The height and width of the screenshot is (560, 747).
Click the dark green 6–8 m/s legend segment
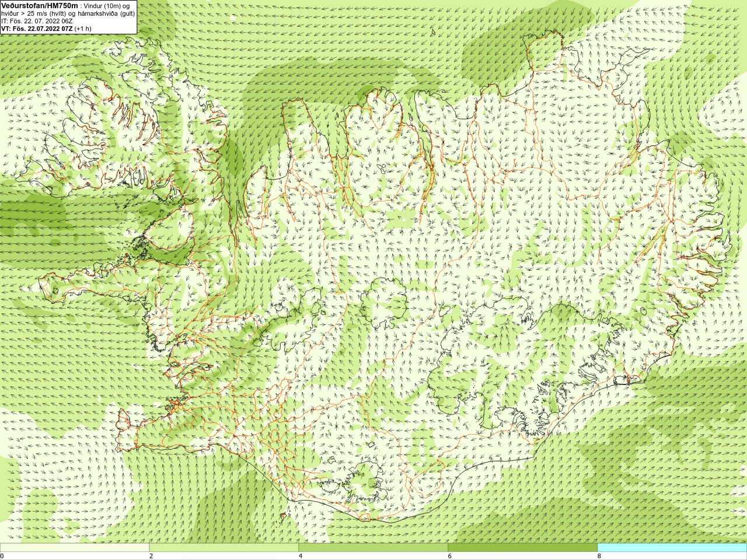[523, 548]
